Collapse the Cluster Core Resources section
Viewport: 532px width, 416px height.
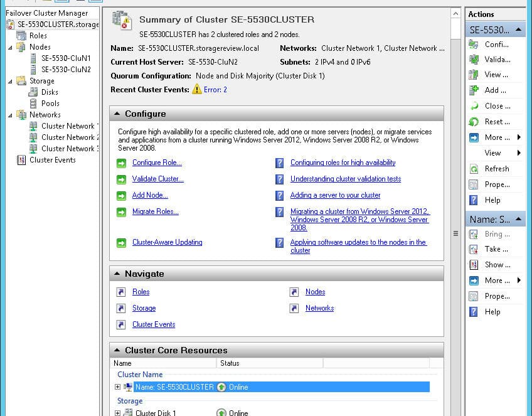tap(117, 350)
